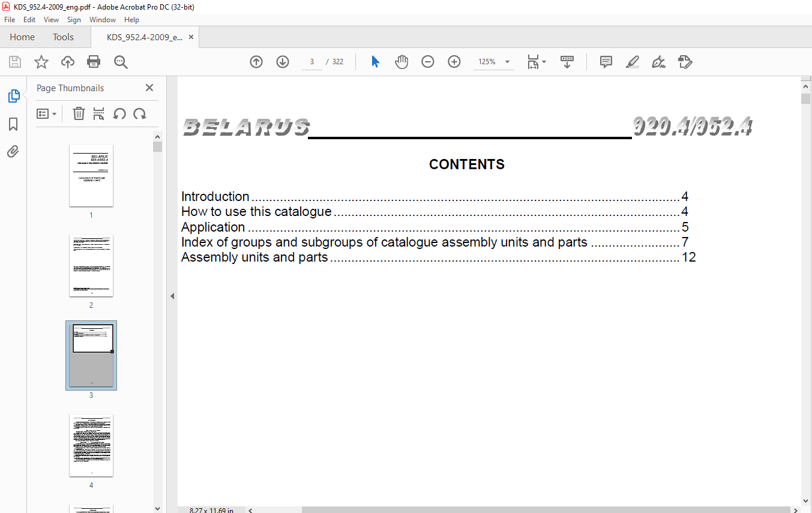
Task: Open thumbnails options dropdown menu
Action: coord(46,113)
